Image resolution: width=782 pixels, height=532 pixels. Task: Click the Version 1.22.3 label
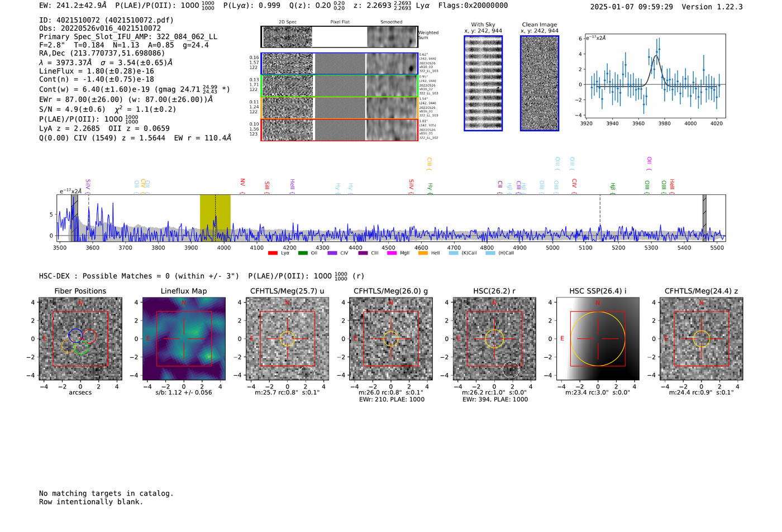(x=712, y=7)
